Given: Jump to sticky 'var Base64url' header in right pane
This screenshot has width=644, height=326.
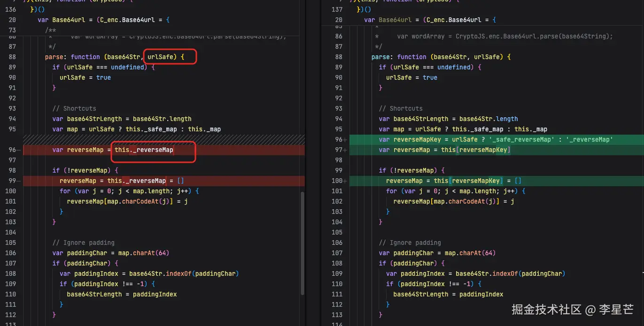Looking at the screenshot, I should 430,20.
